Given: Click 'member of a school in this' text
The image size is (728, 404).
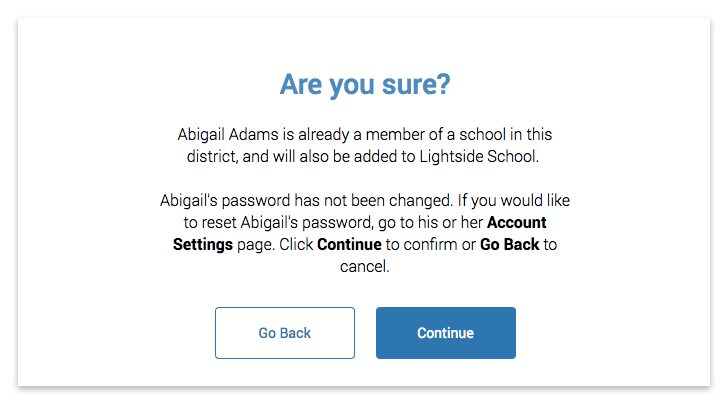Looking at the screenshot, I should pos(459,135).
